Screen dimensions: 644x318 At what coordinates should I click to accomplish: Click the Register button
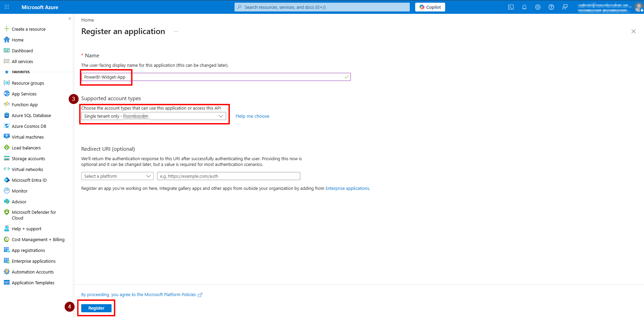[96, 308]
